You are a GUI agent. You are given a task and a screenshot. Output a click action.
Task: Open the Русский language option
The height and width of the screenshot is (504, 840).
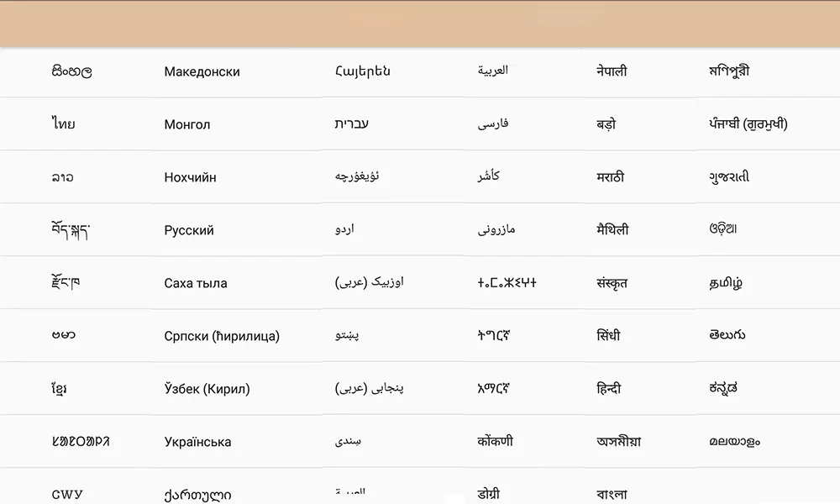point(188,230)
